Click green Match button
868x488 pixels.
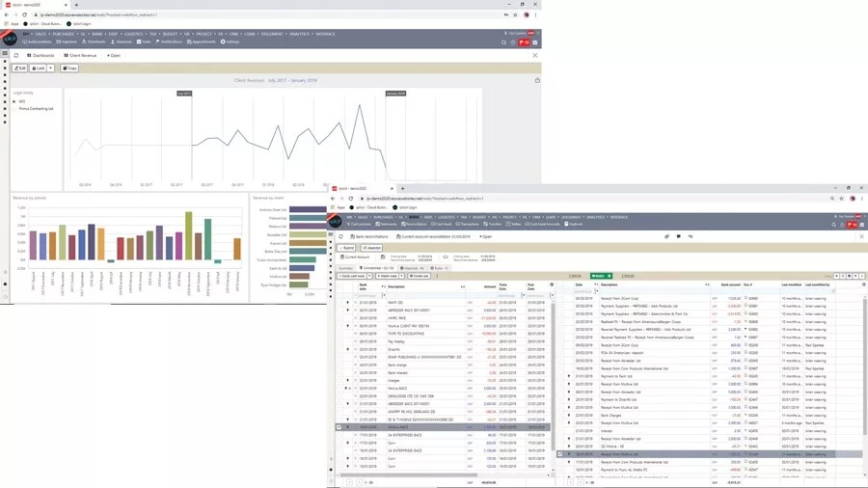pos(601,276)
